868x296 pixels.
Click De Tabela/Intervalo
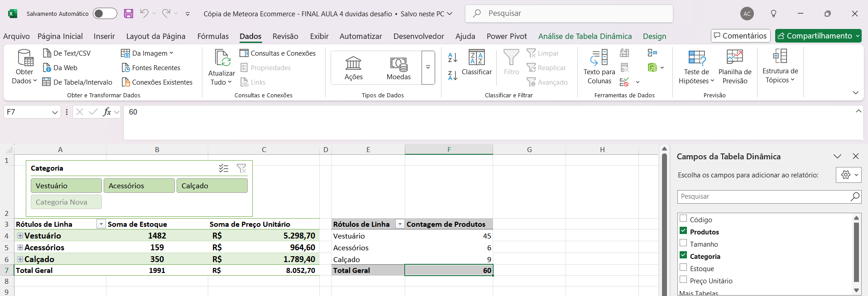click(x=77, y=82)
